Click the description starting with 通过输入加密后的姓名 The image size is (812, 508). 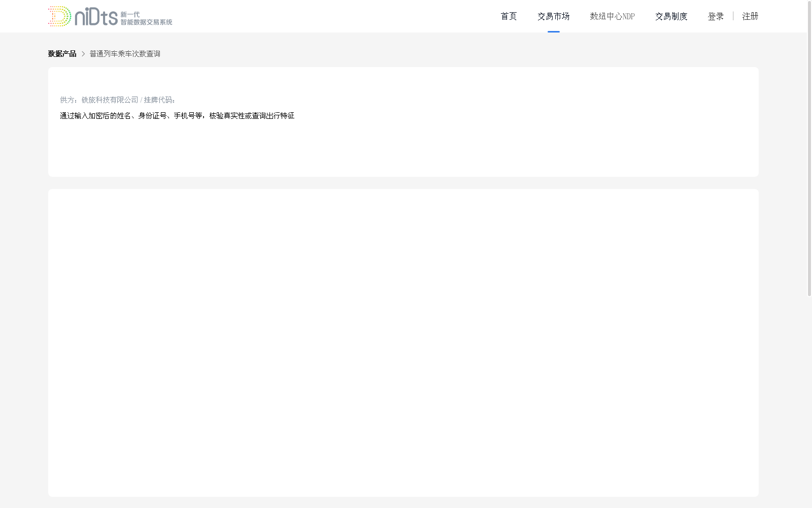point(177,116)
